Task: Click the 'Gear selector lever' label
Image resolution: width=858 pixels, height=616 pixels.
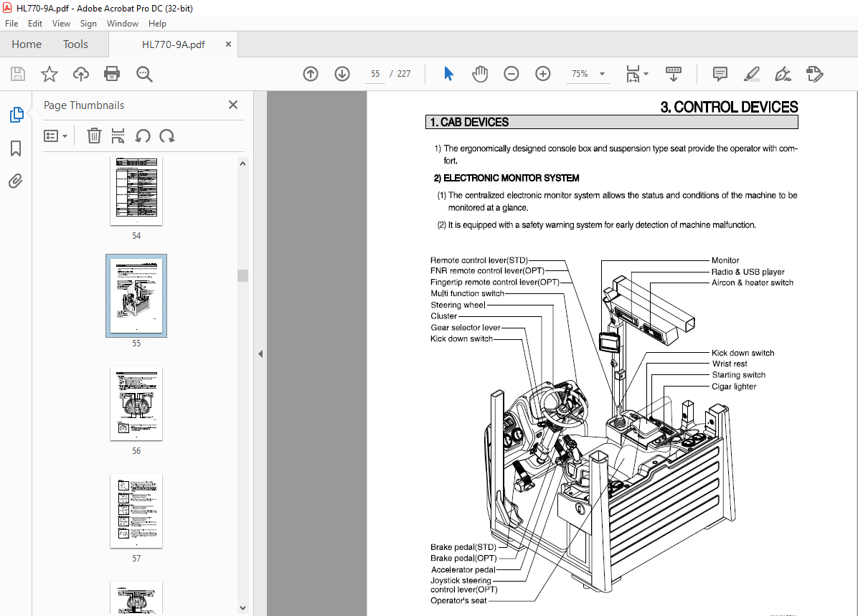Action: click(x=465, y=328)
